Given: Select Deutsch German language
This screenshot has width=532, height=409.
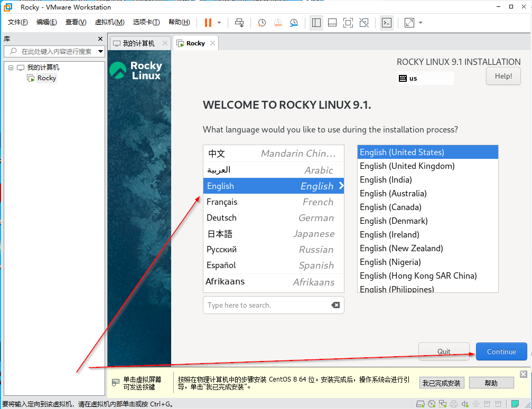Looking at the screenshot, I should pyautogui.click(x=274, y=218).
